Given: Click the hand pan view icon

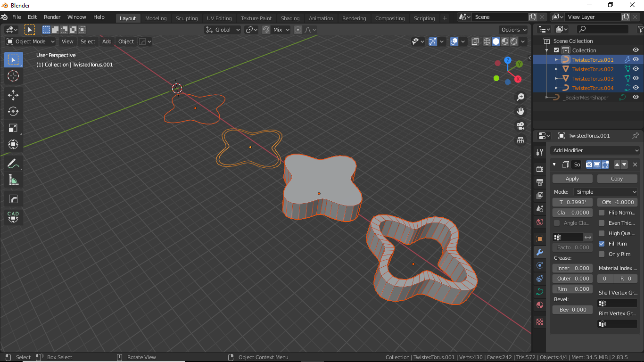Looking at the screenshot, I should pyautogui.click(x=520, y=111).
